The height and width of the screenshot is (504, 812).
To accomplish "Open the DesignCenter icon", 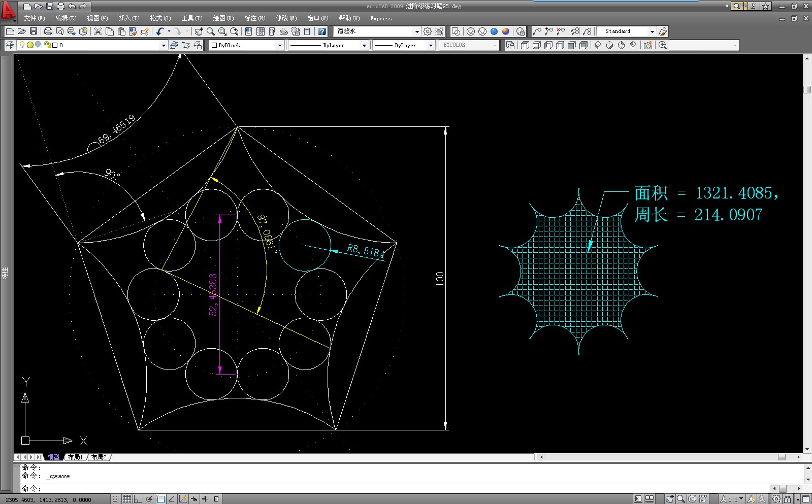I will coord(260,31).
